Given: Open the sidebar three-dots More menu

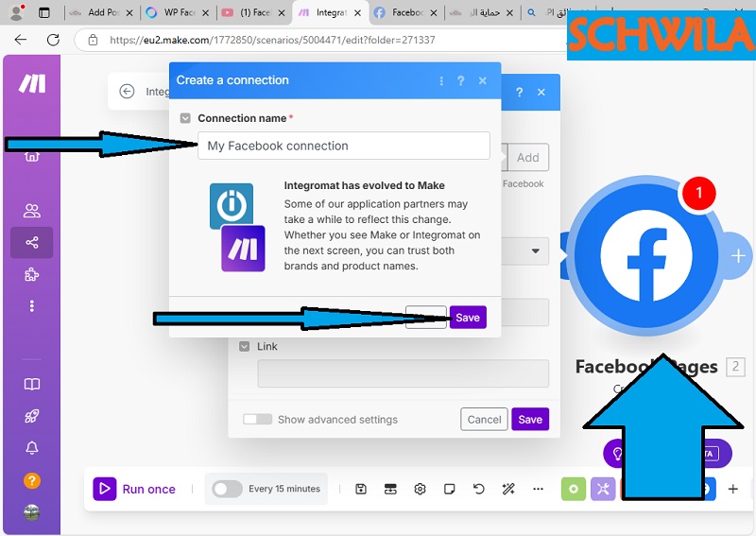Looking at the screenshot, I should point(32,306).
